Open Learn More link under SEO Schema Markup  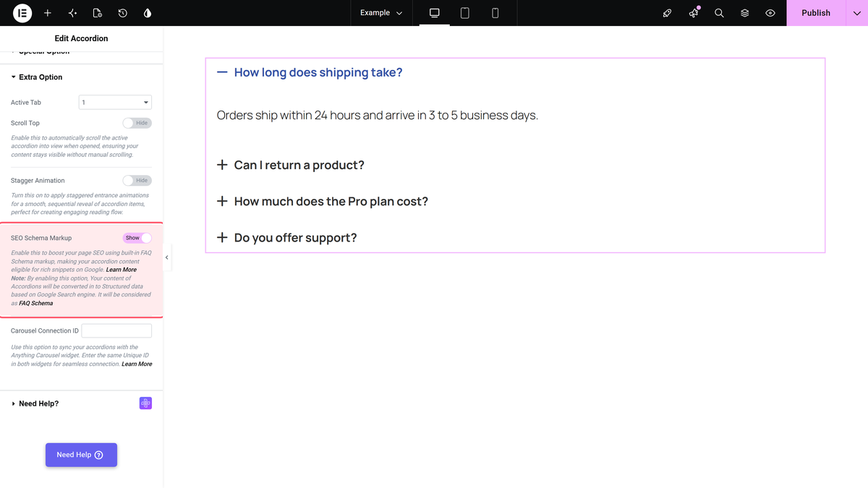[122, 270]
